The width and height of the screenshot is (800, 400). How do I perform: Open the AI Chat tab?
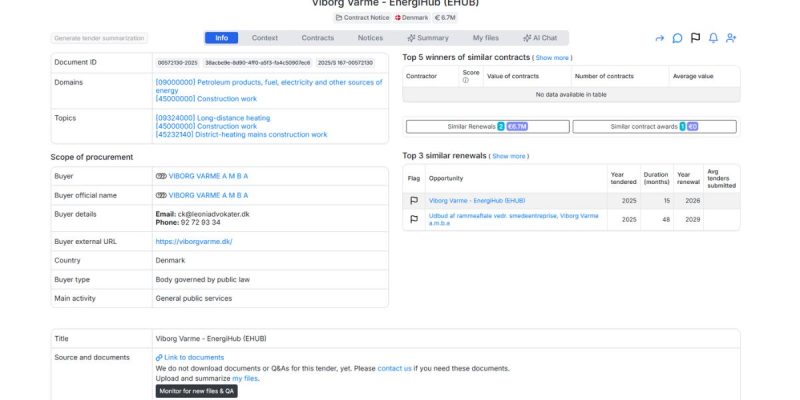point(540,38)
